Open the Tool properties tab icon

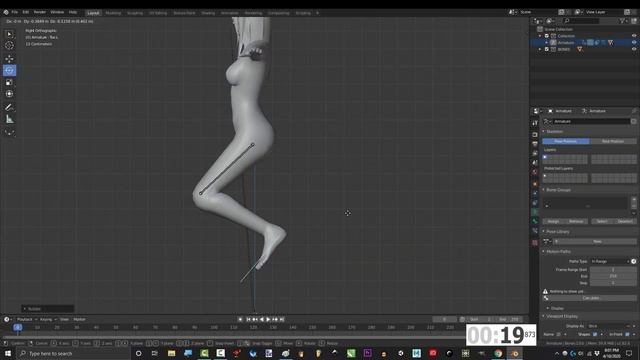[535, 123]
